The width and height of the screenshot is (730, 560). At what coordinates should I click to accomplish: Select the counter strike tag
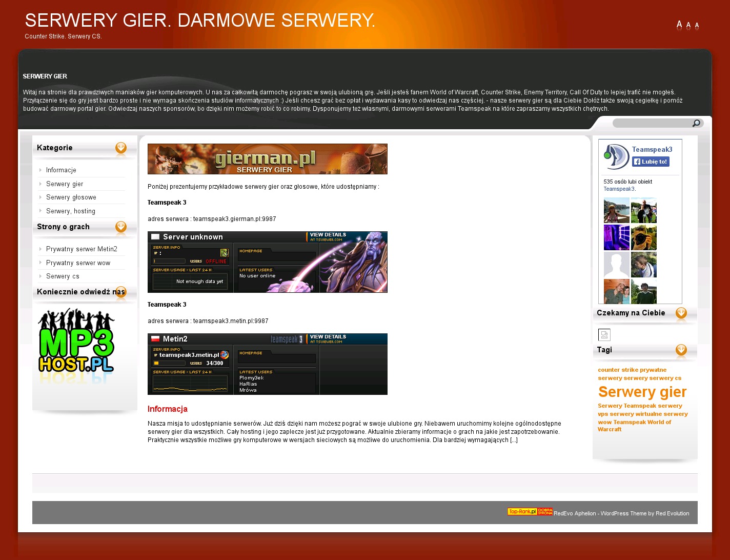pos(618,370)
